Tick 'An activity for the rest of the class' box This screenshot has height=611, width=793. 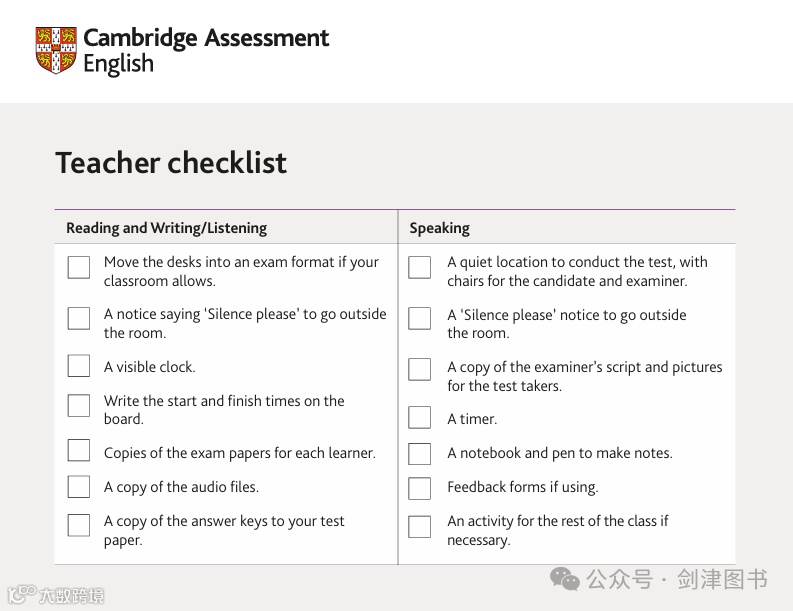(x=420, y=526)
